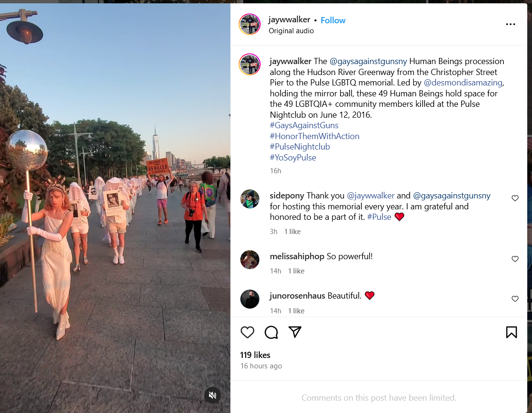
Task: View sidepony's profile picture
Action: coord(250,199)
